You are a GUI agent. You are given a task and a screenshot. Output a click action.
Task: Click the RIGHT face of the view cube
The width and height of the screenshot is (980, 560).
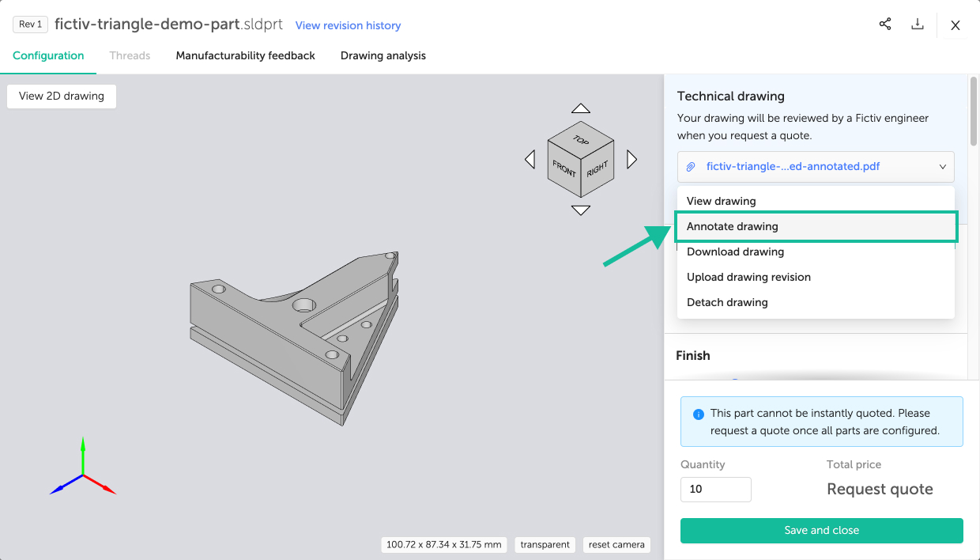[597, 168]
